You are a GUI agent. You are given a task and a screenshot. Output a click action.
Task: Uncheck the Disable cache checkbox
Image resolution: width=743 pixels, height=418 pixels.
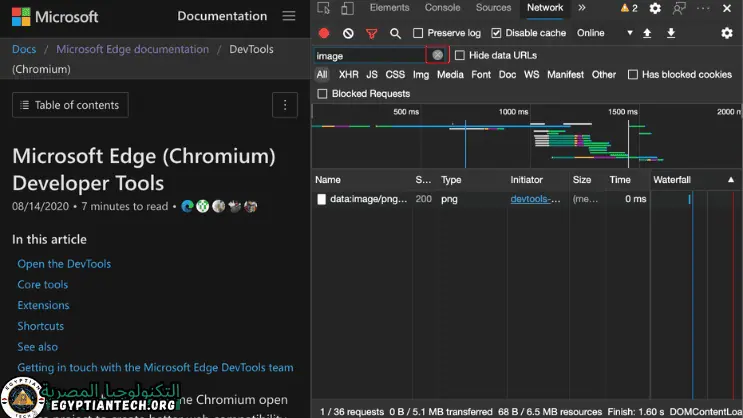click(x=496, y=33)
